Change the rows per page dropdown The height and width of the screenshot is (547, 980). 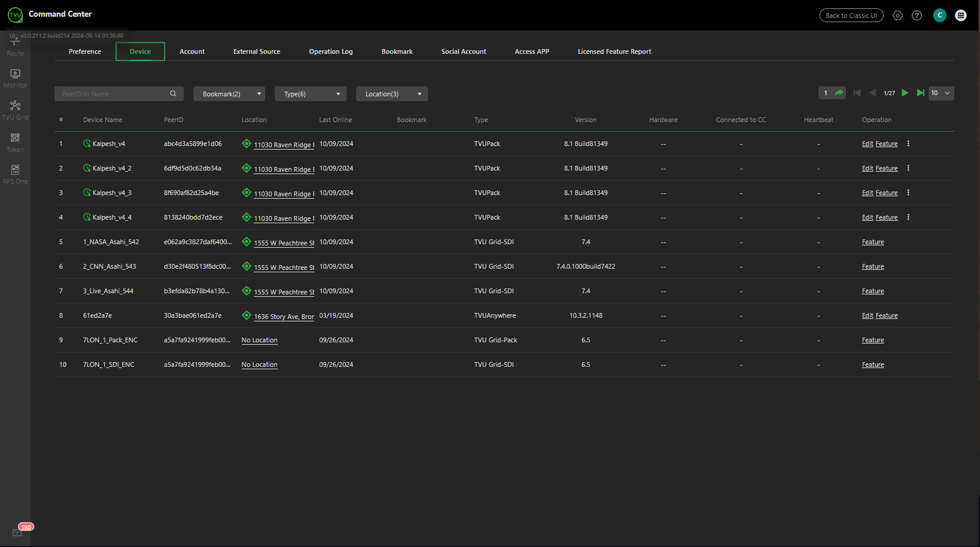pos(940,93)
